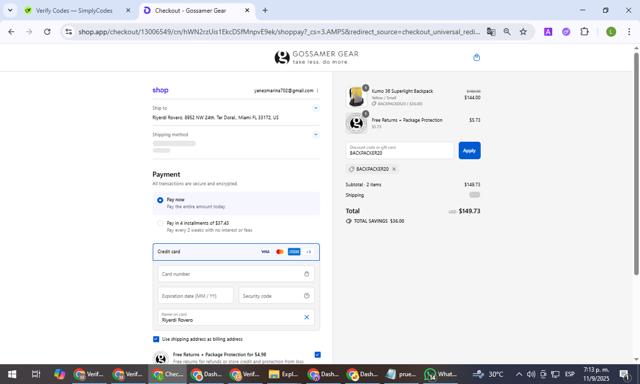Click the page vertical scrollbar
The height and width of the screenshot is (384, 640).
click(636, 163)
